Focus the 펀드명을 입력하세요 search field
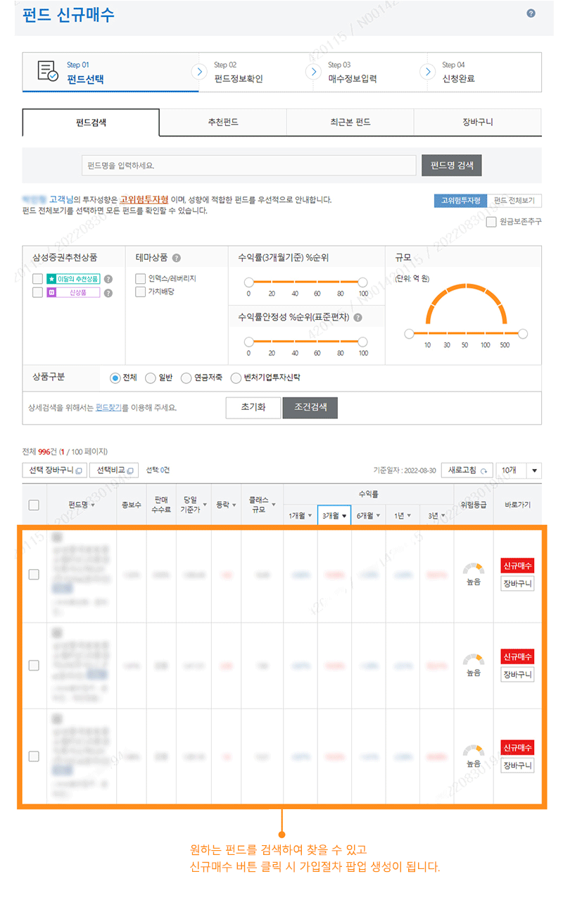Screen dimensions: 563x924 (249, 166)
